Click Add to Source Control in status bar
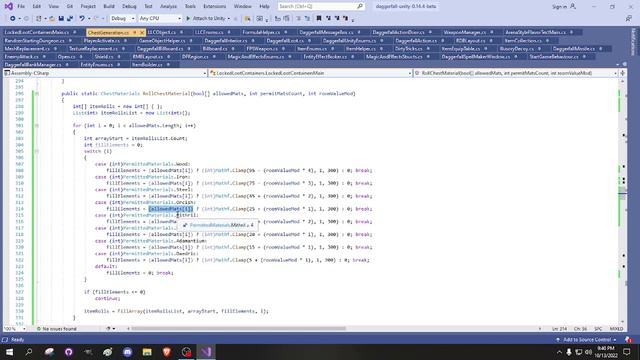This screenshot has height=360, width=640. click(x=587, y=340)
